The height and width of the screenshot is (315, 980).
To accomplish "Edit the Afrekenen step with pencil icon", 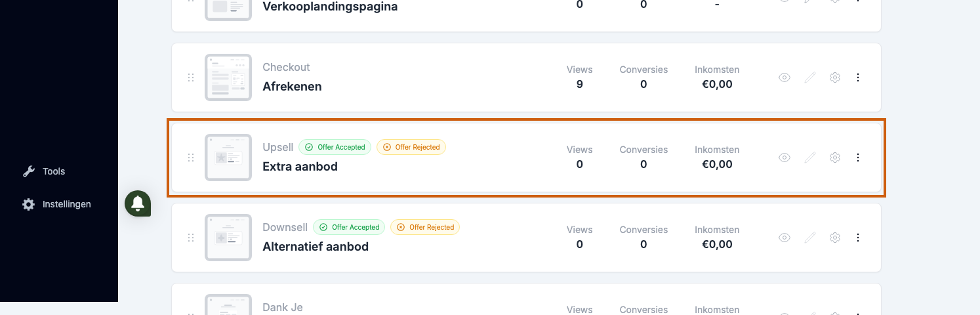I will tap(810, 77).
